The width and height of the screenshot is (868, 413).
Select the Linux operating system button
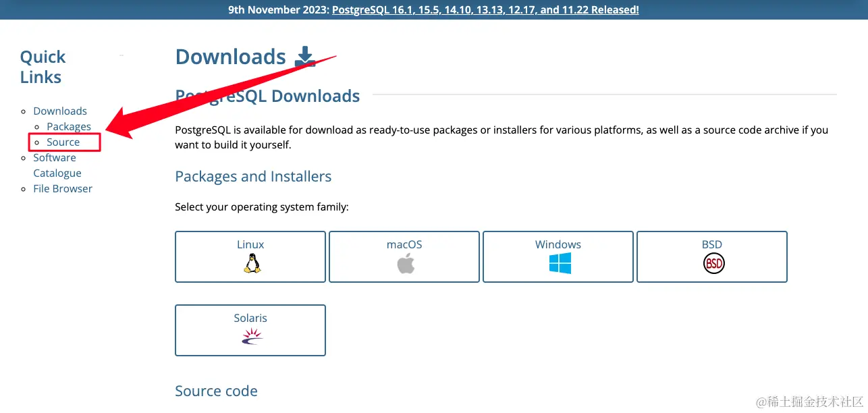click(x=250, y=256)
